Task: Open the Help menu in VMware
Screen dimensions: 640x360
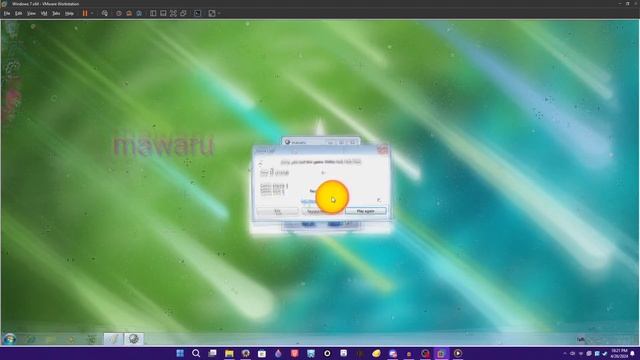Action: tap(69, 13)
